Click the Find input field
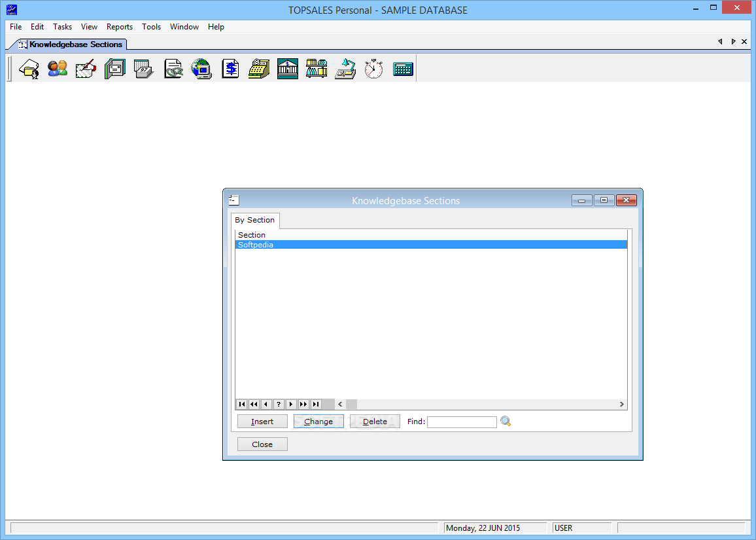This screenshot has width=756, height=540. point(462,422)
